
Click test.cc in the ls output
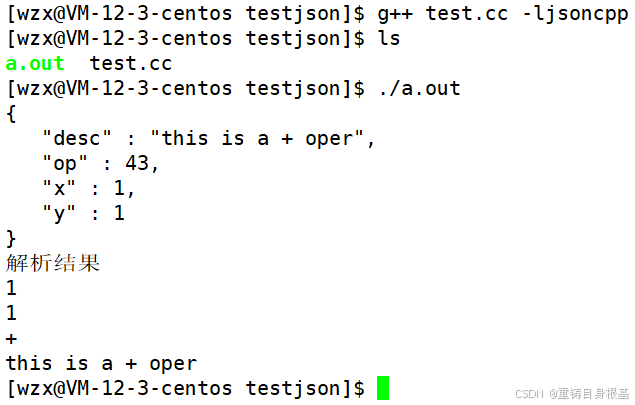point(130,63)
